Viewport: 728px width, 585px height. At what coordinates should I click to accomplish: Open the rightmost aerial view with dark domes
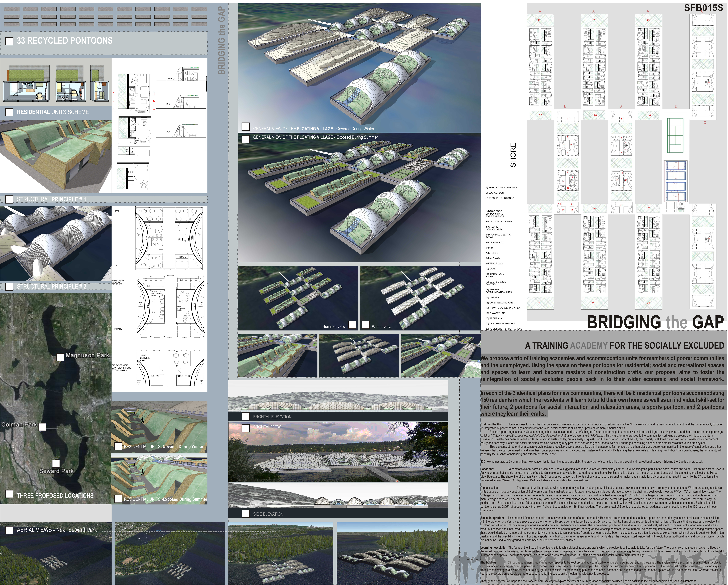pyautogui.click(x=392, y=553)
